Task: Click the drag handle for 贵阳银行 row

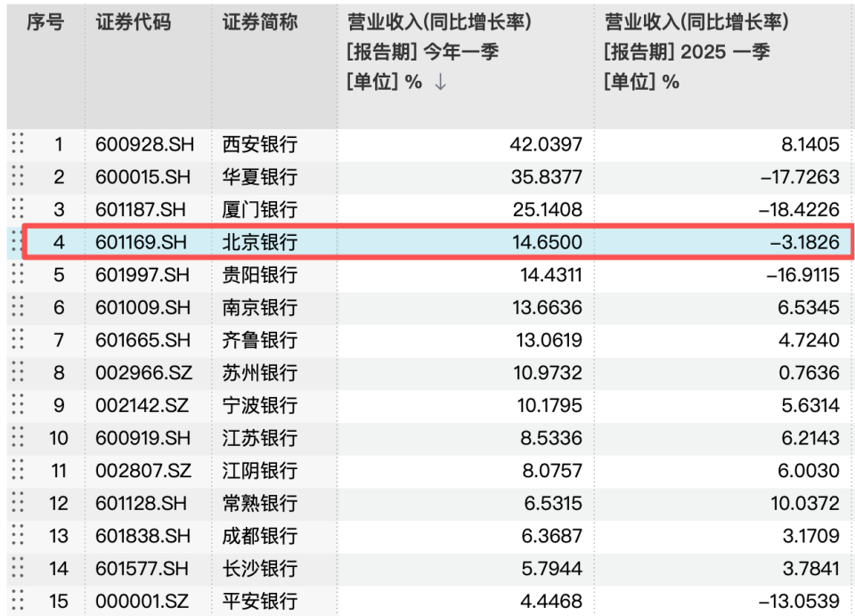Action: 18,274
